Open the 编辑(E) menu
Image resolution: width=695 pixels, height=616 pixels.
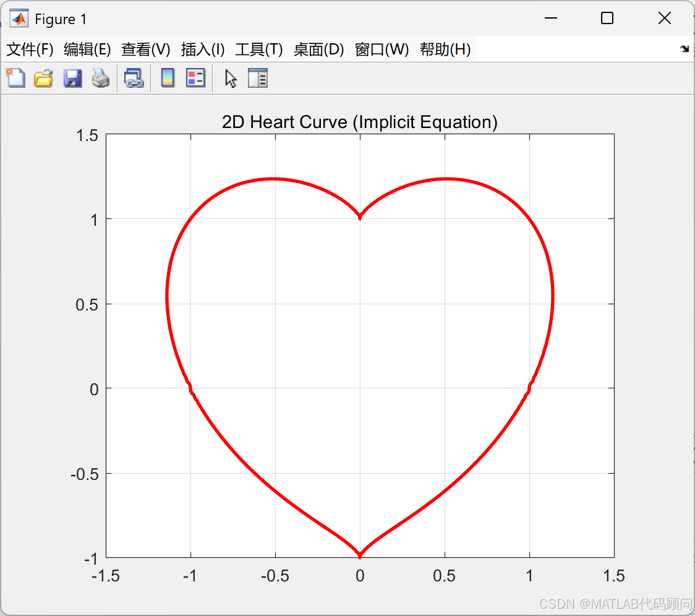(87, 49)
